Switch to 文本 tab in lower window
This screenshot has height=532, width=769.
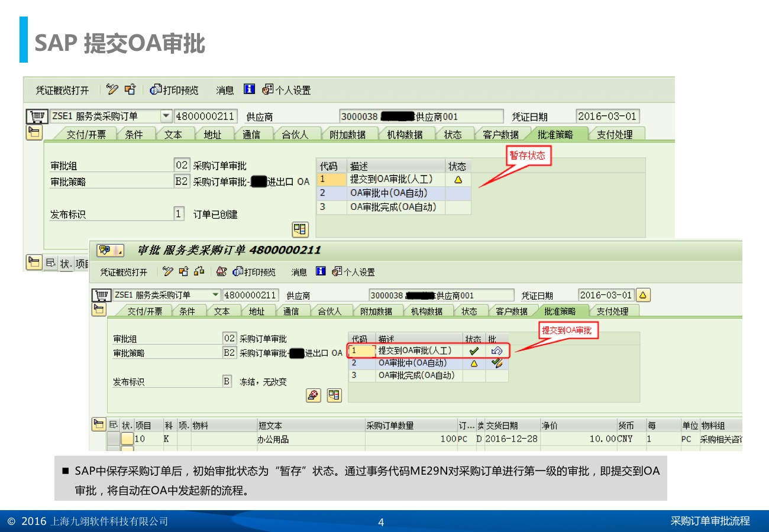pyautogui.click(x=222, y=312)
